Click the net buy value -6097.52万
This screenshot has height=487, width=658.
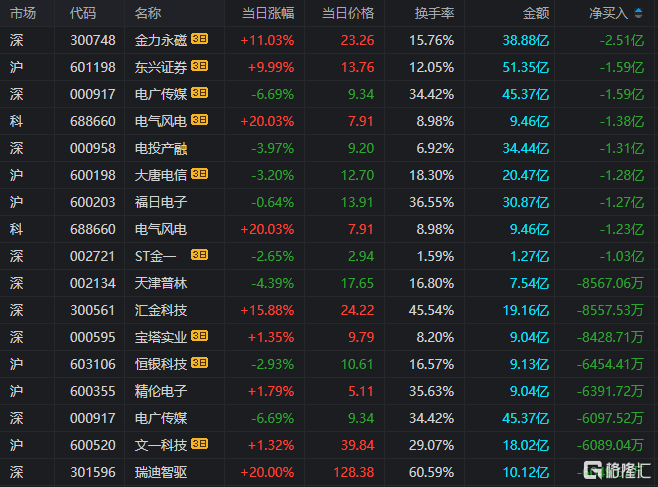point(611,418)
